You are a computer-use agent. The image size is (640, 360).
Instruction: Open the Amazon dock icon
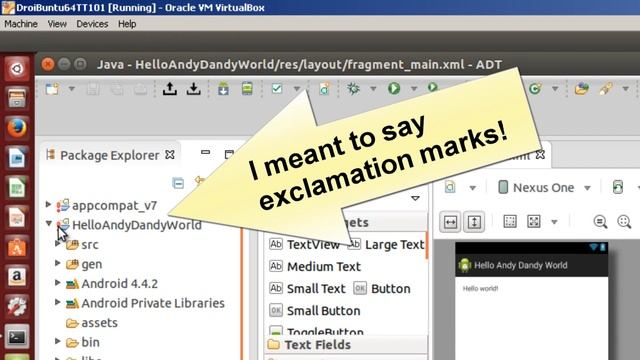click(17, 277)
